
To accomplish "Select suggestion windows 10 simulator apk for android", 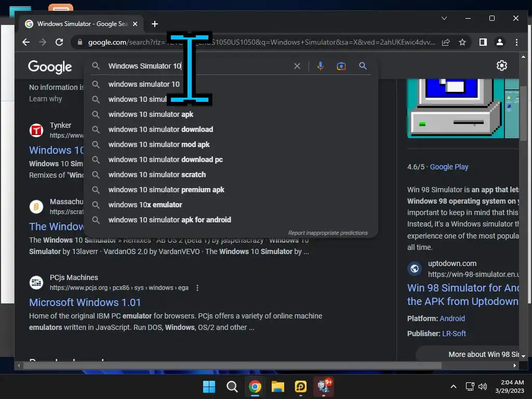I will [231, 220].
